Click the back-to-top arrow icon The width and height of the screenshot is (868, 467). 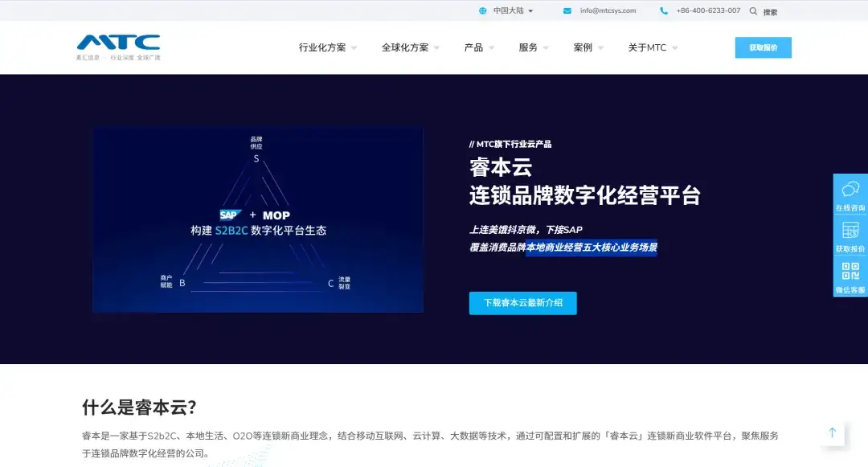pyautogui.click(x=833, y=433)
